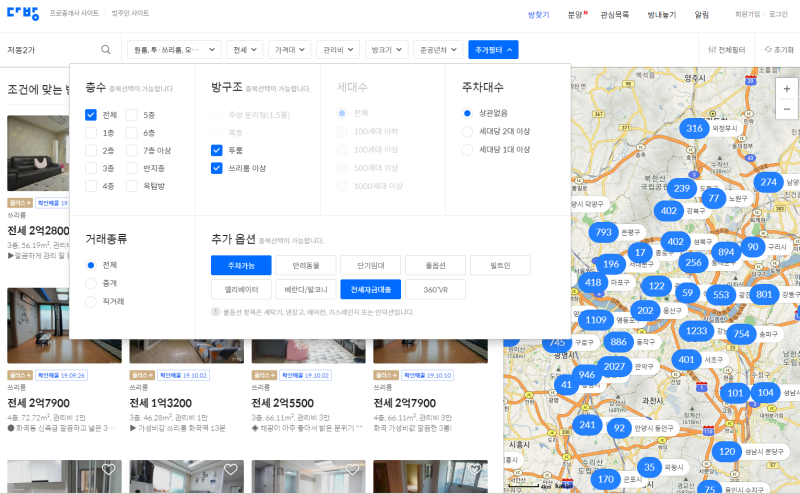Click map cluster marker 2027 관악구
This screenshot has width=800, height=494.
point(614,366)
